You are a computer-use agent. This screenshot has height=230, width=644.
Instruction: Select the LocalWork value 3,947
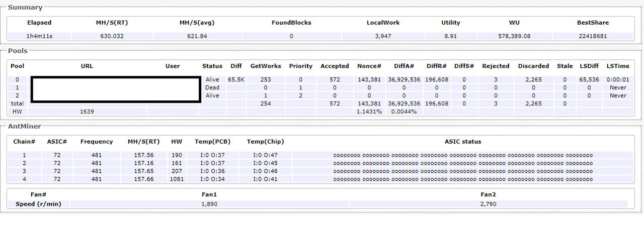click(383, 36)
